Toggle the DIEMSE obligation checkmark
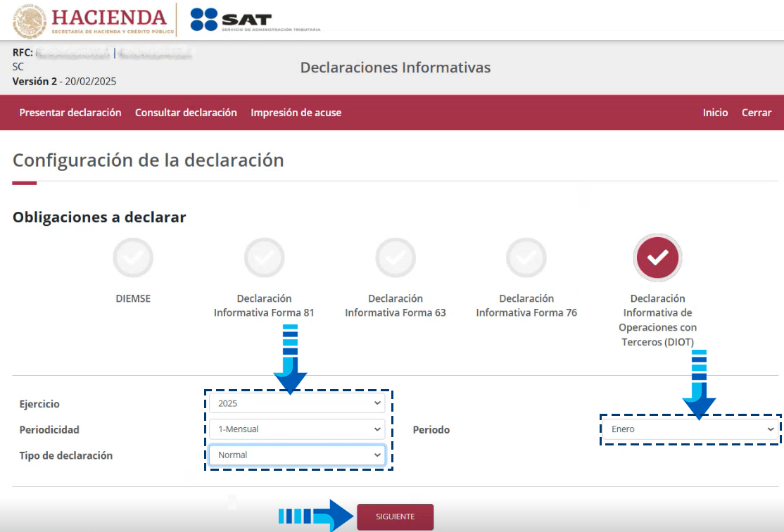The image size is (784, 532). point(133,258)
